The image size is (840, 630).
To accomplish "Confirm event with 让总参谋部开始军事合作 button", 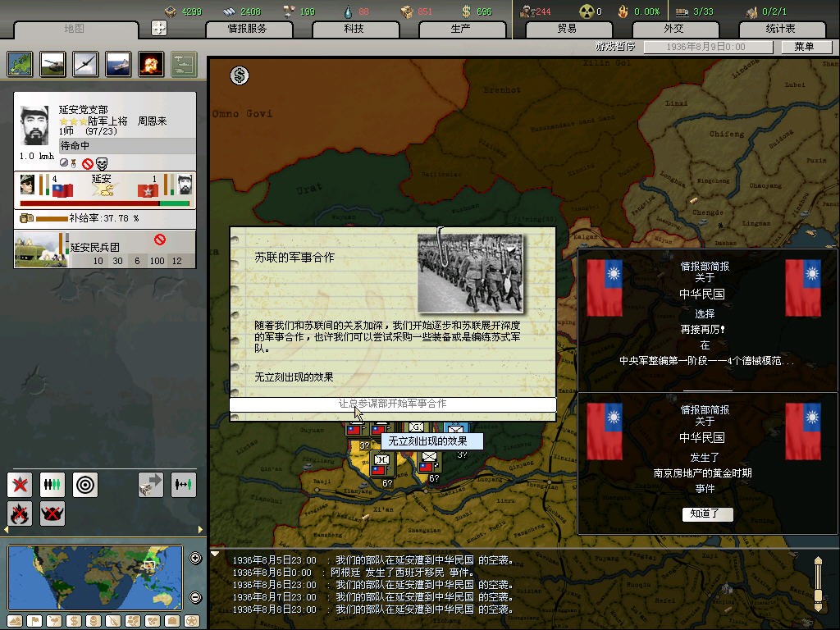I will coord(392,404).
